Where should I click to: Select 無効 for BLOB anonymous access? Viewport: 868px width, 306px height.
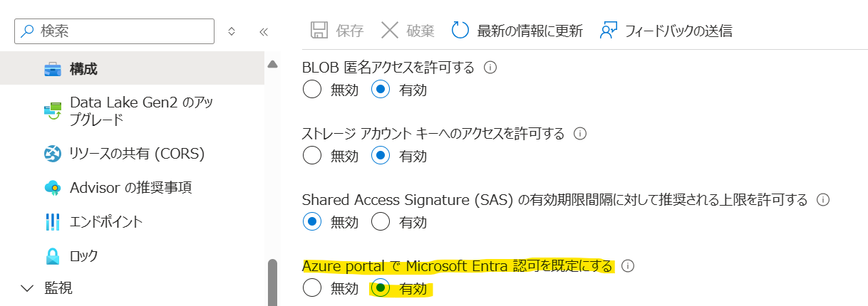tap(312, 90)
